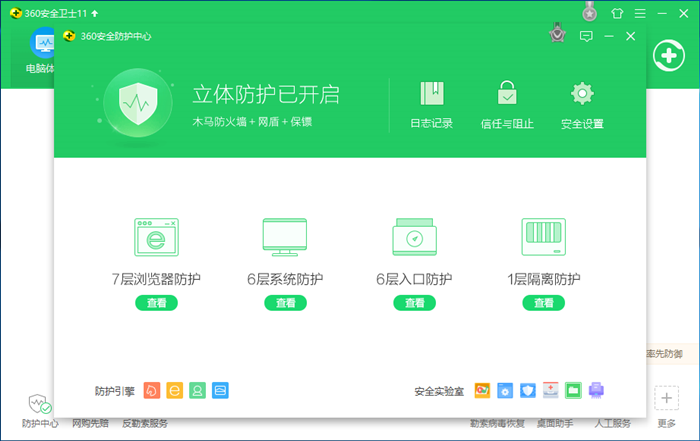Click the blue protection engine icon
The image size is (700, 441).
[220, 391]
